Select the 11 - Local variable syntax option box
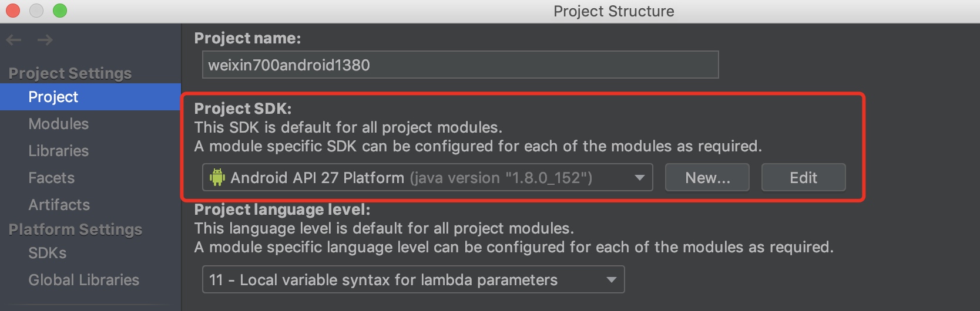This screenshot has width=980, height=311. click(414, 279)
